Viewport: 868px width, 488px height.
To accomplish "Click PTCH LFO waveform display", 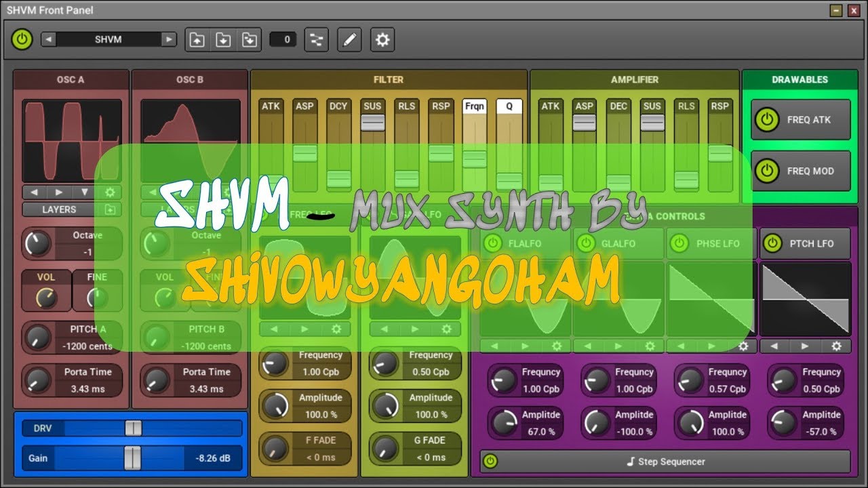I will 805,299.
